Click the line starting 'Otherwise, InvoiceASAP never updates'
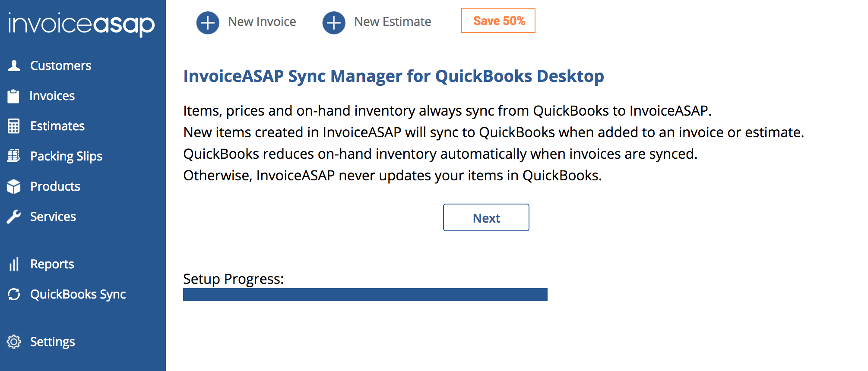 (x=393, y=176)
